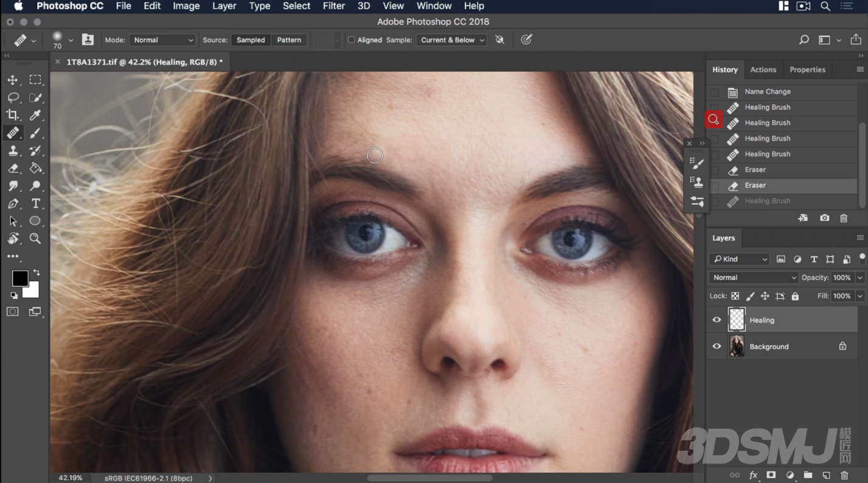
Task: Toggle lock image pixels
Action: click(750, 296)
